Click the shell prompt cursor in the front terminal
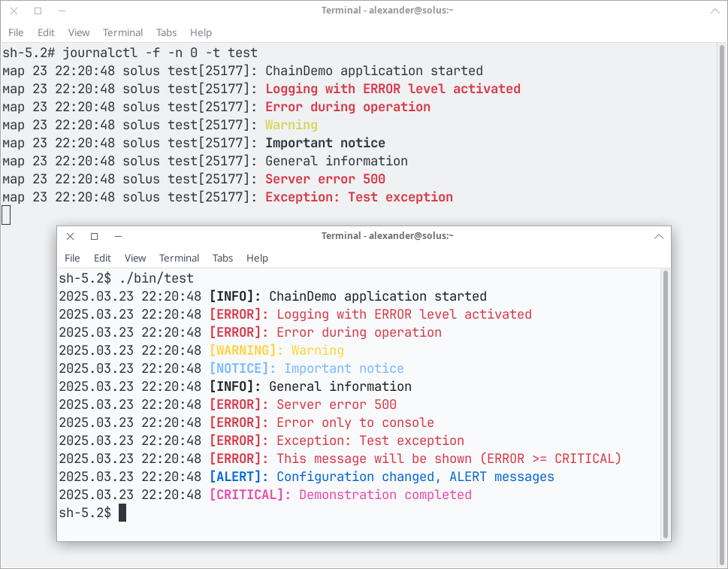728x569 pixels. (x=122, y=513)
